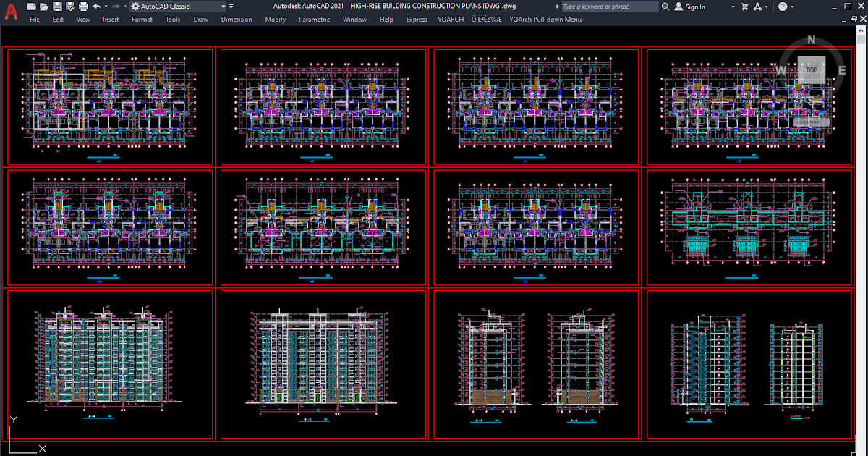The image size is (868, 456).
Task: Redo the last undone action
Action: 116,6
